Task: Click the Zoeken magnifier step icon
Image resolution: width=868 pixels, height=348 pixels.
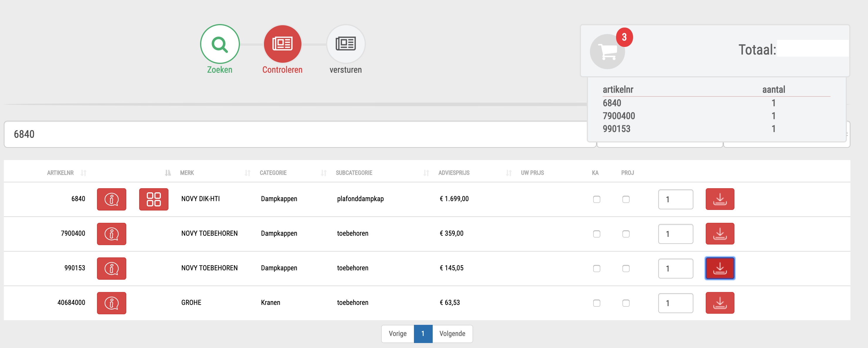Action: pos(220,44)
